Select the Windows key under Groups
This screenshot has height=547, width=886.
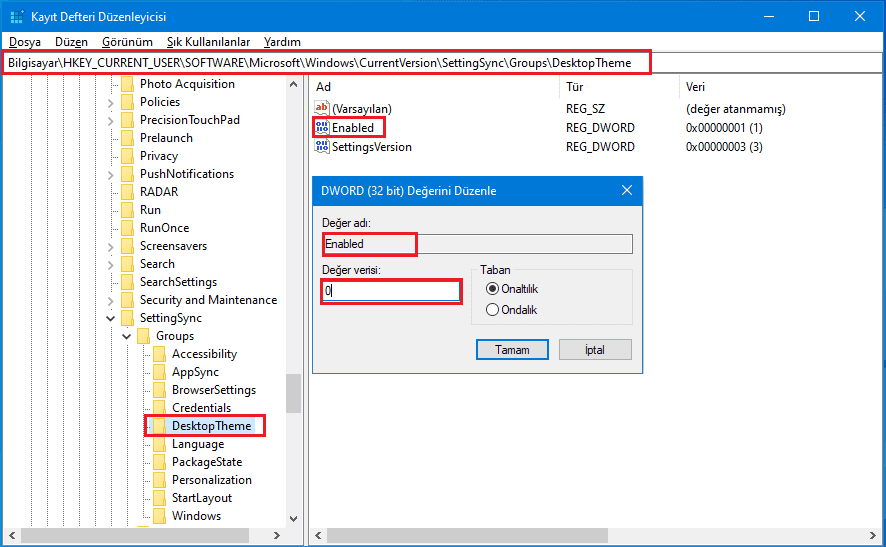pyautogui.click(x=196, y=516)
